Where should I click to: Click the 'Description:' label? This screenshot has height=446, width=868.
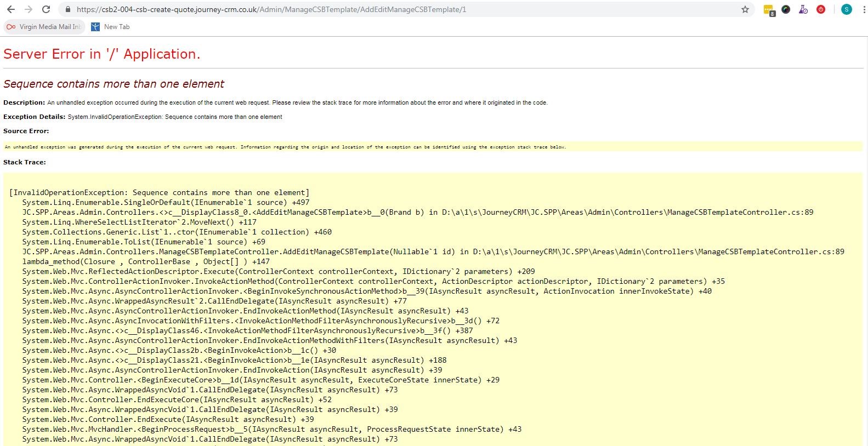(24, 102)
